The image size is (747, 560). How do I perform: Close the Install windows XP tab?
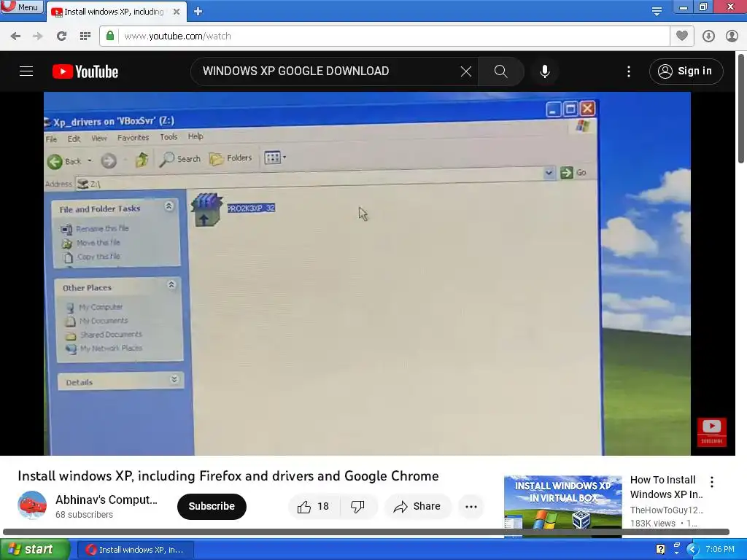177,12
